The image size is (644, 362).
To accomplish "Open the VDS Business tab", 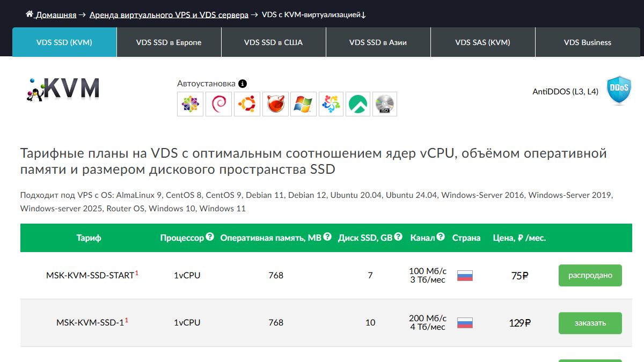I will point(588,42).
